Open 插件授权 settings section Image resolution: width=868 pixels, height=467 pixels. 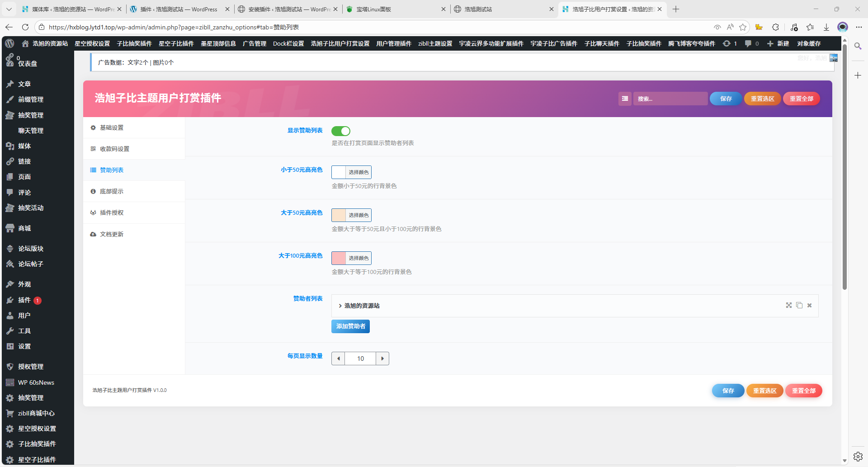112,213
